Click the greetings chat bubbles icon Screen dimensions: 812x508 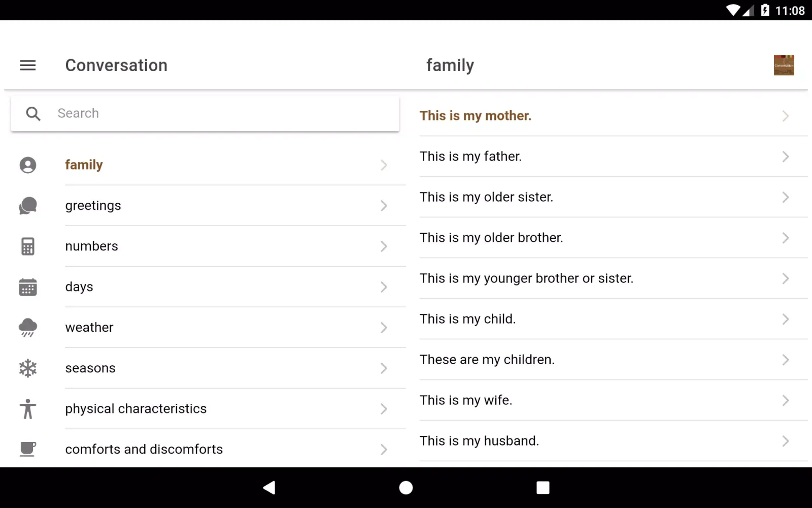28,206
